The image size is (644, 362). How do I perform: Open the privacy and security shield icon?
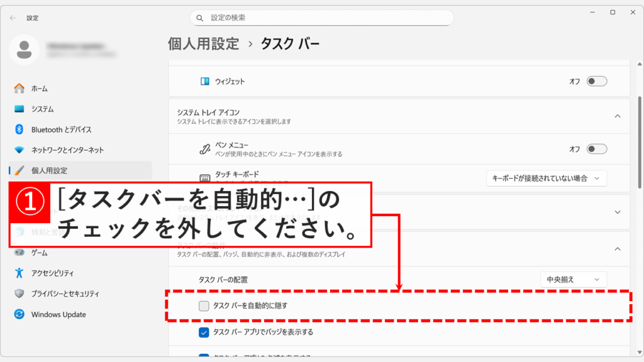(x=19, y=293)
